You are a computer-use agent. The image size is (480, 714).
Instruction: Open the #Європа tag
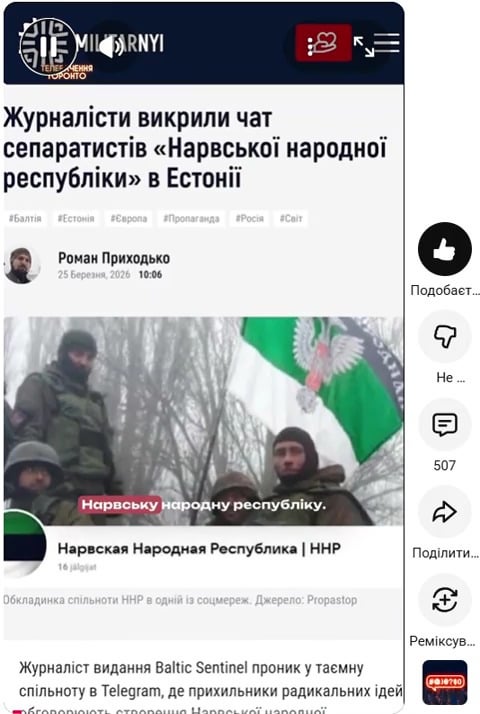pyautogui.click(x=129, y=219)
